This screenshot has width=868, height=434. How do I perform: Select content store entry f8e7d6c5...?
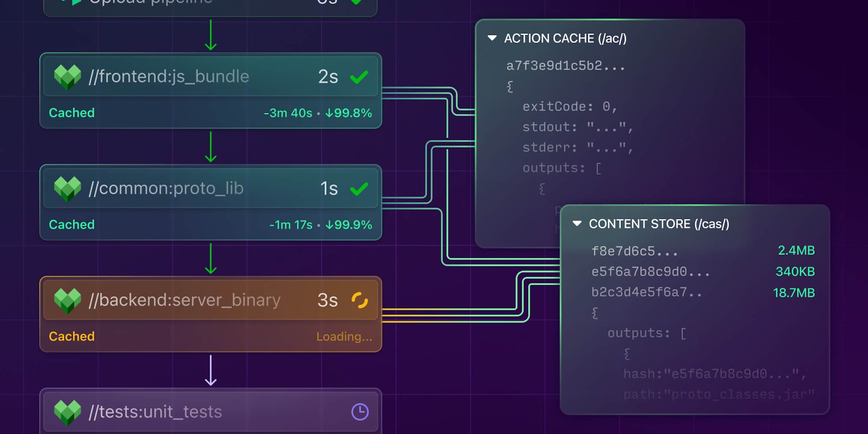pyautogui.click(x=634, y=252)
